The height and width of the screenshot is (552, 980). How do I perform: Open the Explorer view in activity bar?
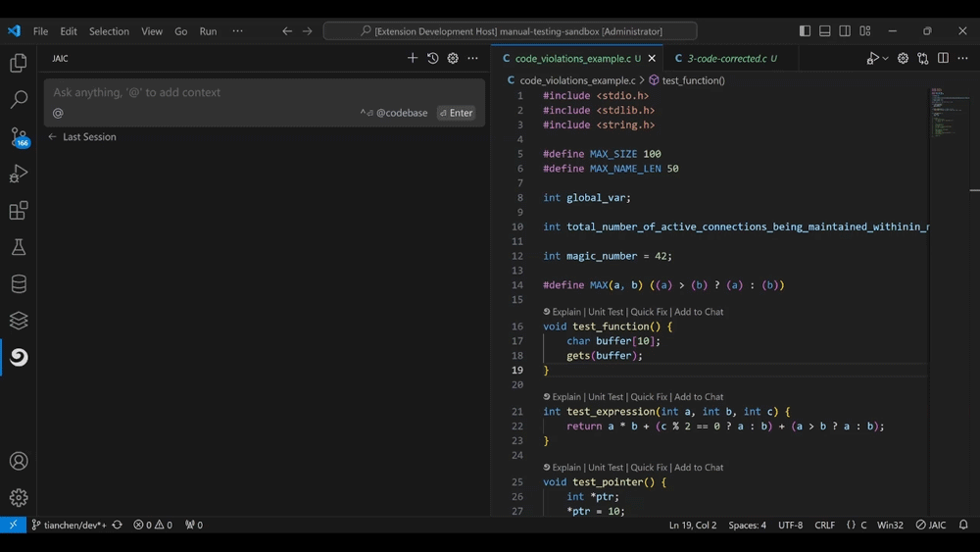[x=19, y=63]
